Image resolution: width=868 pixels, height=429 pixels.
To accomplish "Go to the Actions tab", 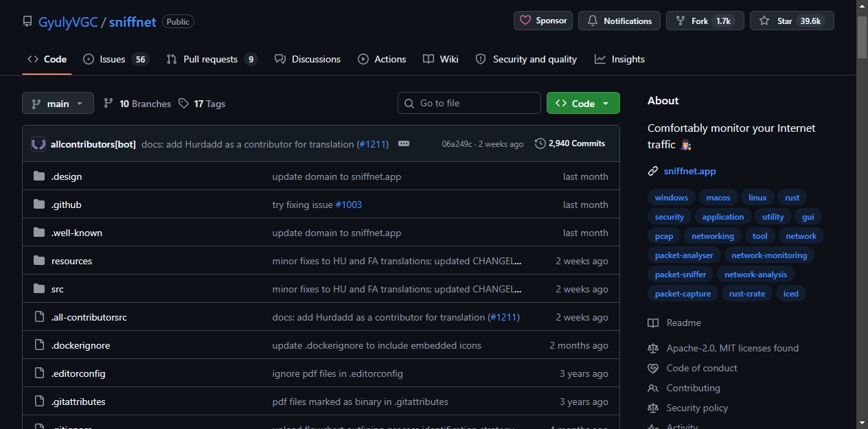I will click(382, 59).
